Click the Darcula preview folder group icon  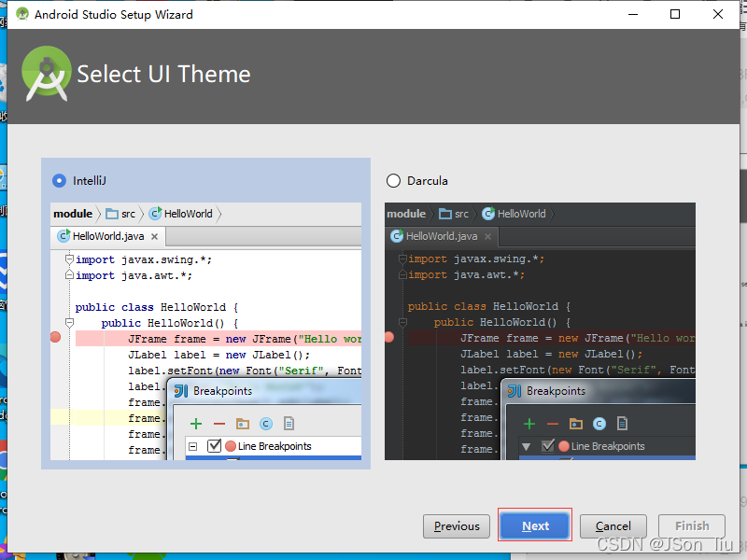pyautogui.click(x=576, y=424)
